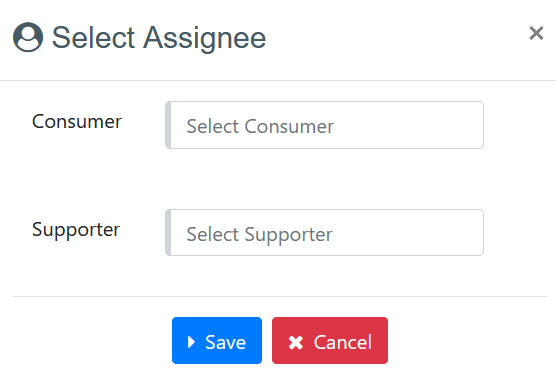Click the gray left edge of Supporter field
This screenshot has height=391, width=556.
click(168, 233)
